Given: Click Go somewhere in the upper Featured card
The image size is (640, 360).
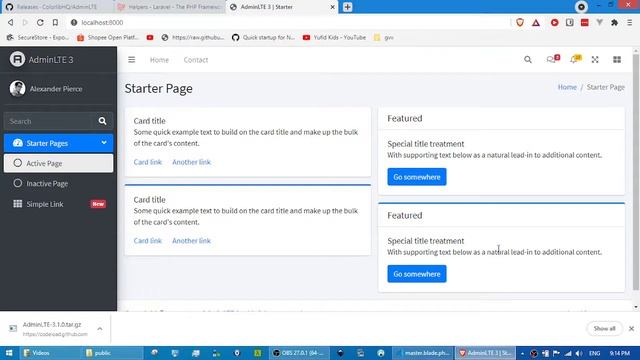Looking at the screenshot, I should 417,177.
